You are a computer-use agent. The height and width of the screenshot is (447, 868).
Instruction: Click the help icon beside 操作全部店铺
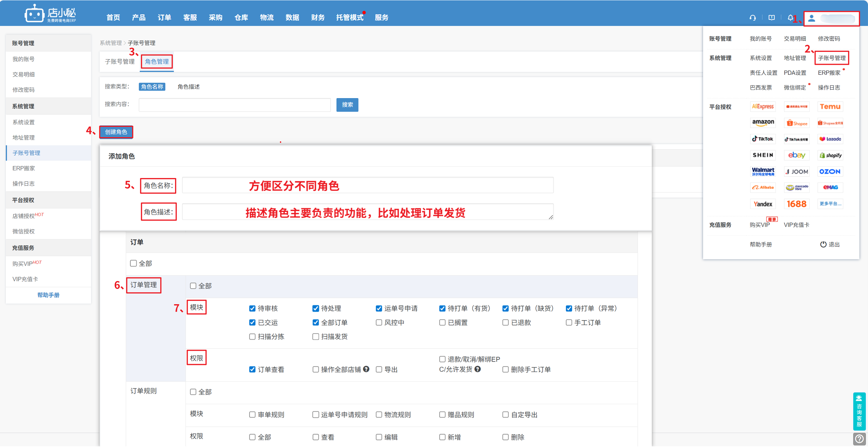point(366,369)
